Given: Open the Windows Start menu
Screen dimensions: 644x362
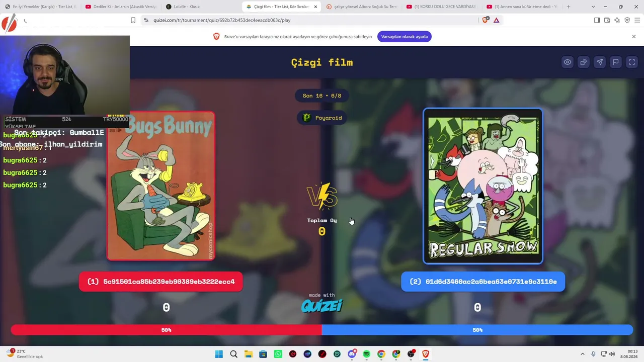Looking at the screenshot, I should [219, 354].
